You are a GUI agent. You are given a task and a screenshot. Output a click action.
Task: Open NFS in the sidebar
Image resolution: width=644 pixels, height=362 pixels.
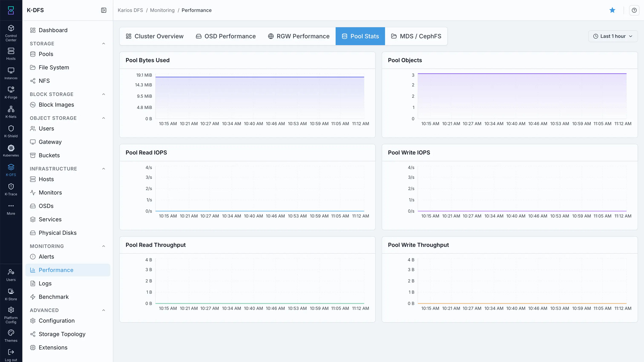coord(68,81)
